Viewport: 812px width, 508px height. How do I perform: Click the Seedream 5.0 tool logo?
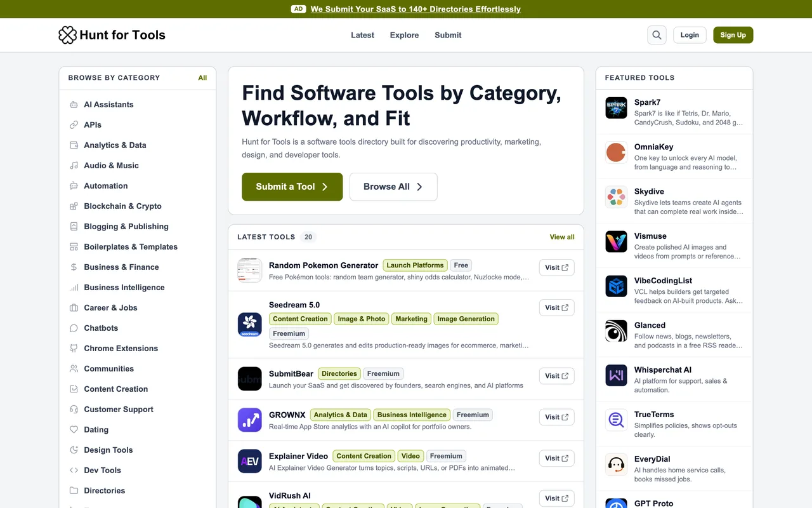click(250, 324)
